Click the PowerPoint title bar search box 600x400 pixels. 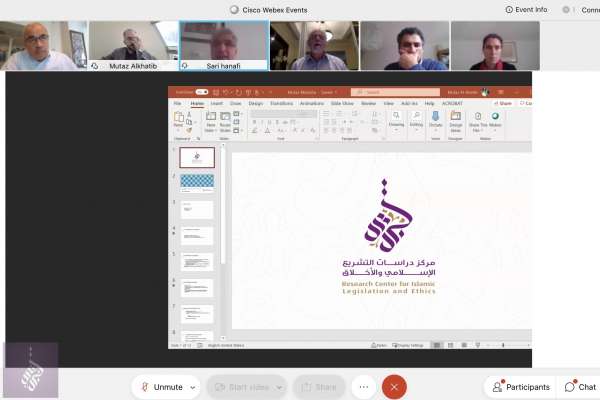[x=395, y=92]
